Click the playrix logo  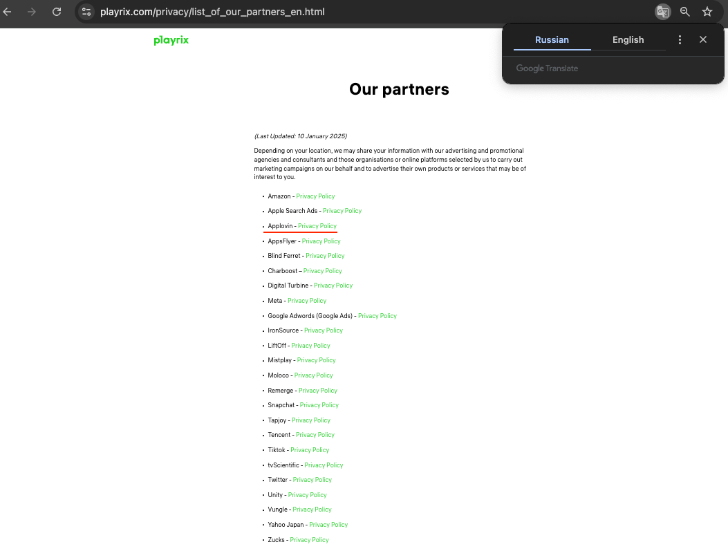pyautogui.click(x=171, y=40)
